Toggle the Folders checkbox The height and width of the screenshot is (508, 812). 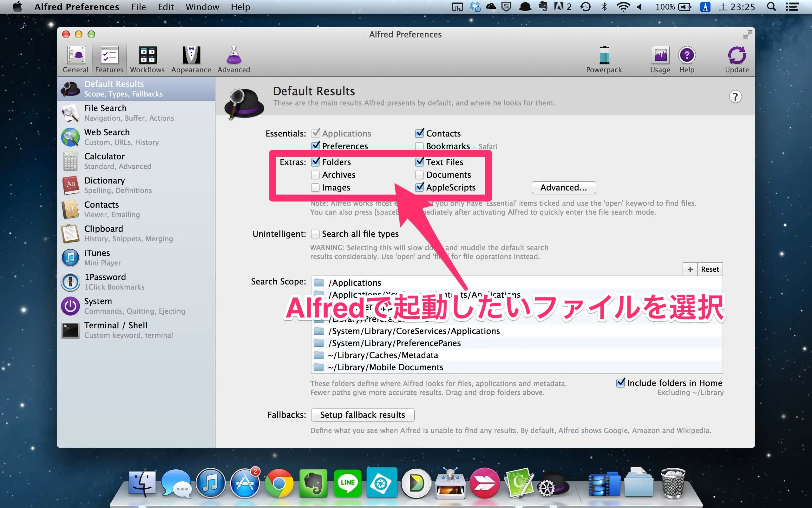click(x=315, y=162)
